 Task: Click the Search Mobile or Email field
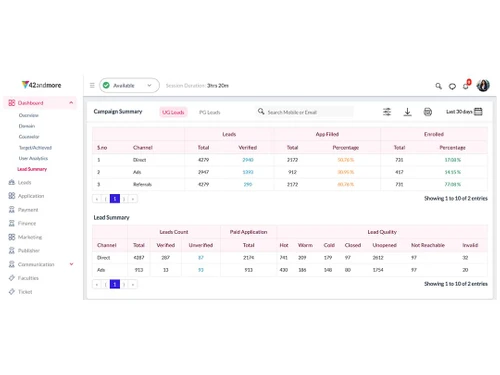tap(305, 112)
